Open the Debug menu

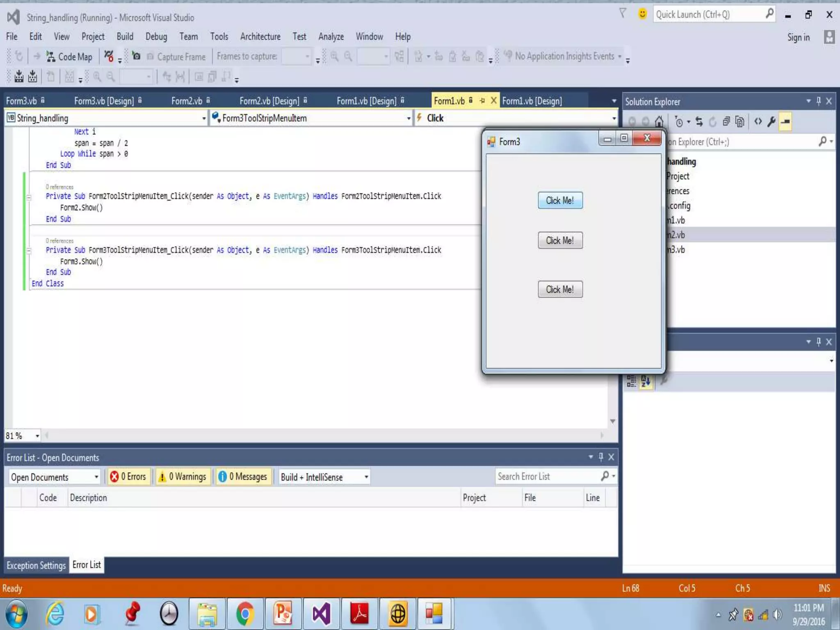(156, 37)
